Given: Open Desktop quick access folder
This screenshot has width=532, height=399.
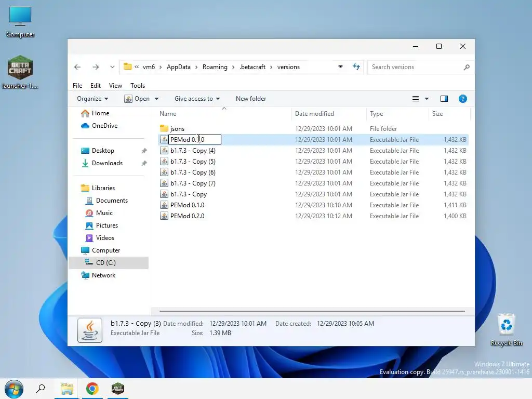Looking at the screenshot, I should pyautogui.click(x=97, y=151).
